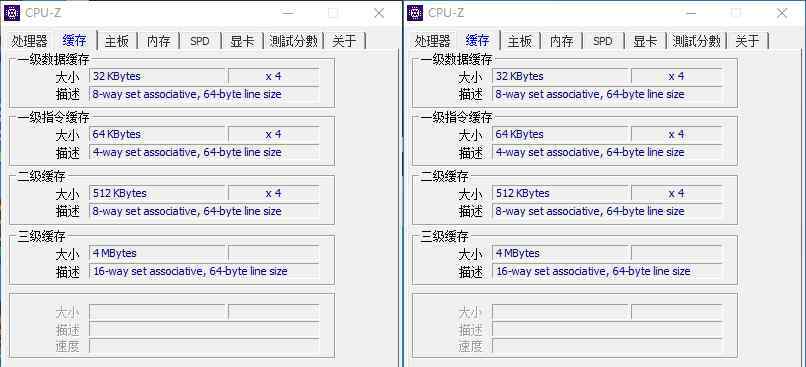
Task: Click 三级缓存 group label in right window
Action: [444, 237]
